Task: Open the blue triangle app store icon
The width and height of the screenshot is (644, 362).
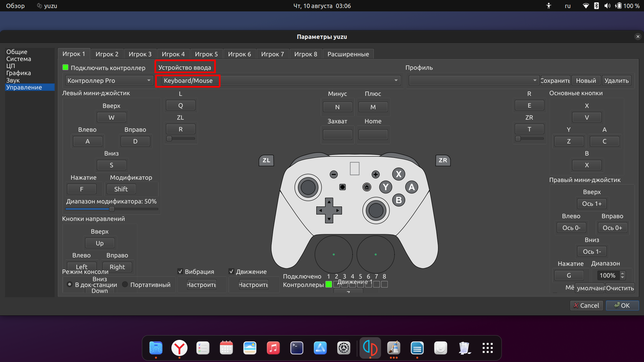Action: click(x=320, y=348)
